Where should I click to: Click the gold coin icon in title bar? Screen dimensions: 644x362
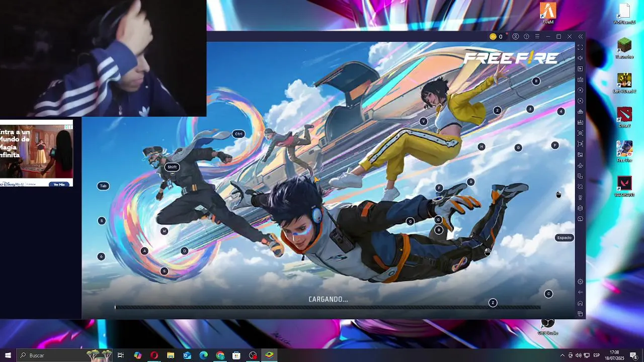tap(493, 37)
